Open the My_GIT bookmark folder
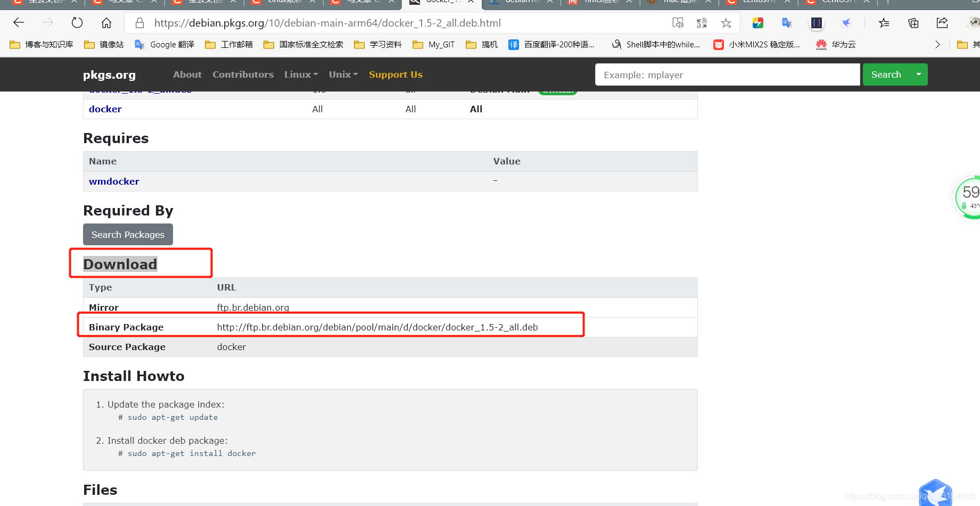The height and width of the screenshot is (506, 980). click(434, 45)
